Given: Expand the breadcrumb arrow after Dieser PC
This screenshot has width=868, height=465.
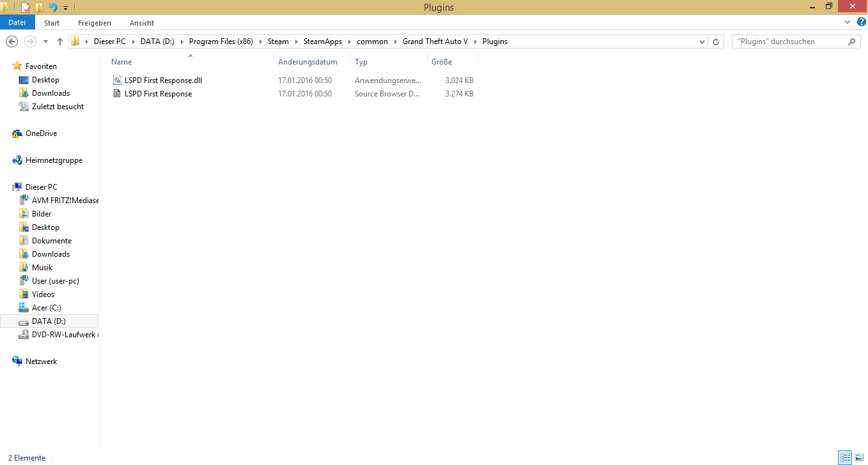Looking at the screenshot, I should point(134,42).
